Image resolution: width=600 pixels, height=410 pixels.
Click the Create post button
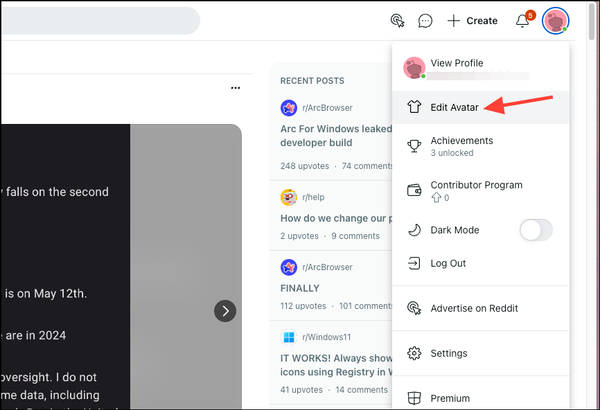(x=473, y=20)
